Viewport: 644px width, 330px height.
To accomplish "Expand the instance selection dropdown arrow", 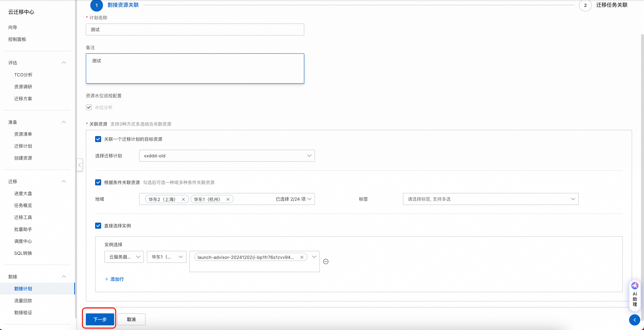I will click(x=314, y=257).
